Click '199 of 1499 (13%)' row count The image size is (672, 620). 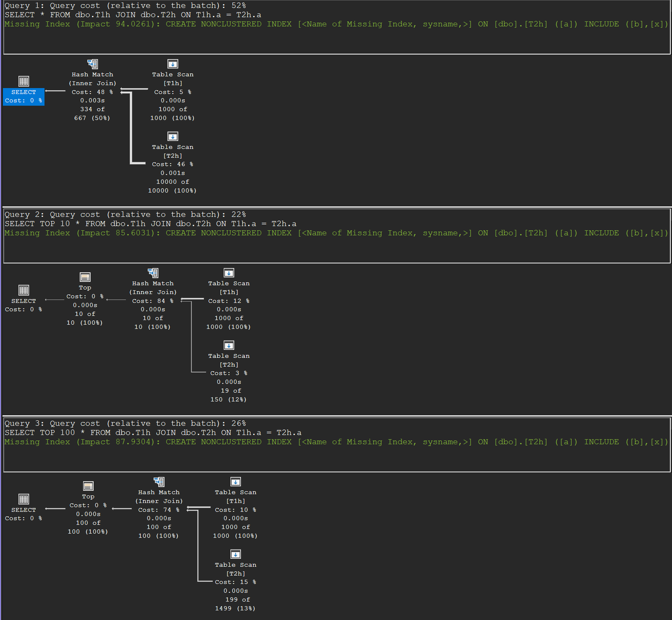[236, 604]
